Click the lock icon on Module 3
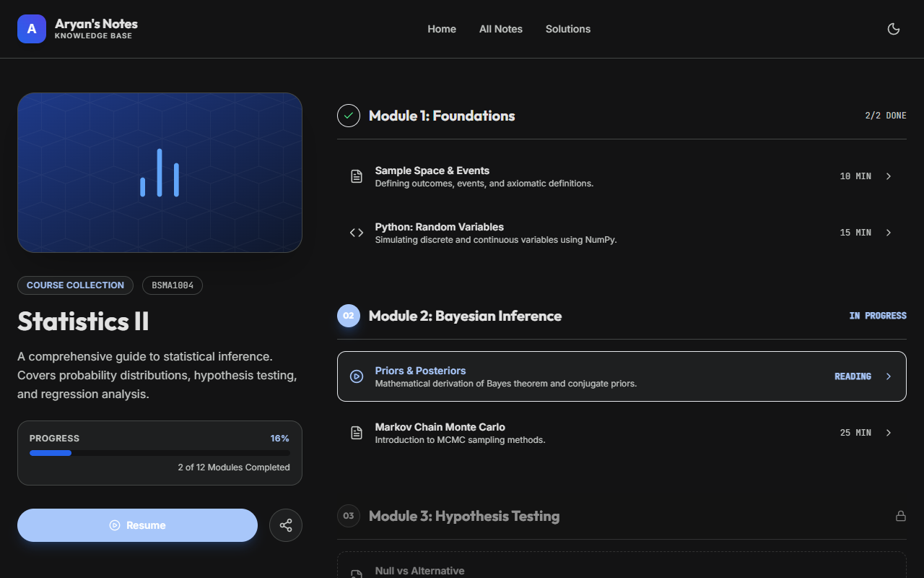The width and height of the screenshot is (924, 578). tap(900, 516)
